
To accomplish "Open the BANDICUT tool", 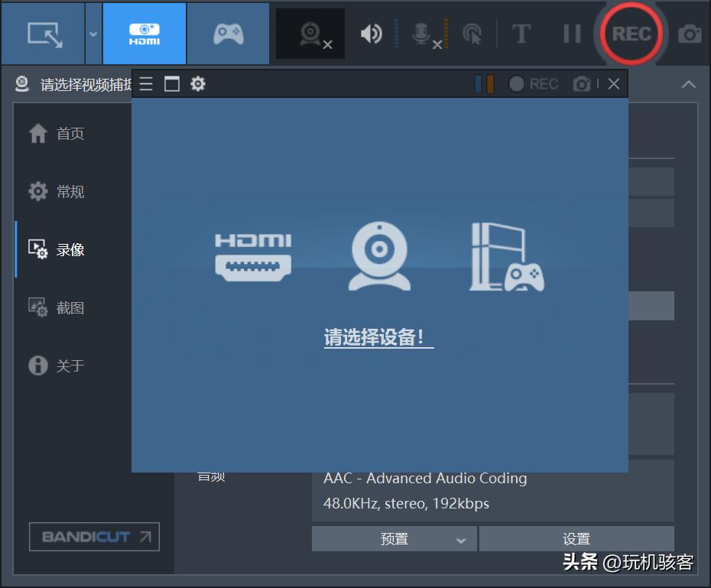I will (93, 537).
